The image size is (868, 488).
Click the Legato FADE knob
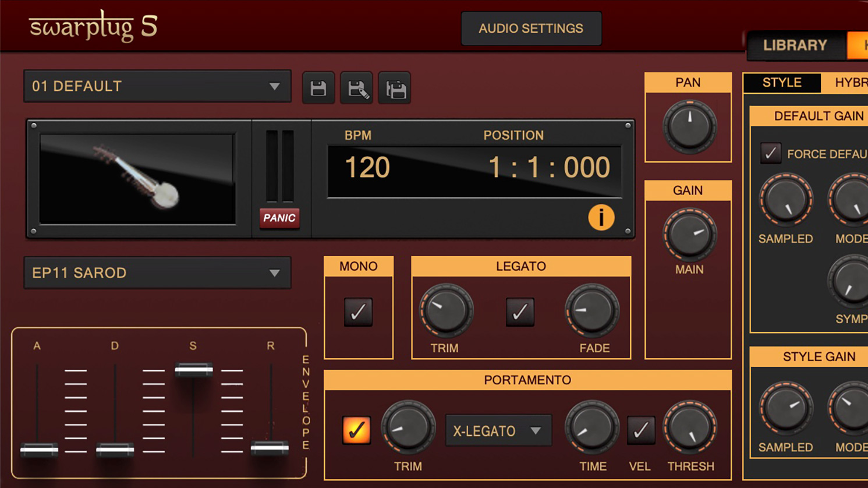pos(592,311)
